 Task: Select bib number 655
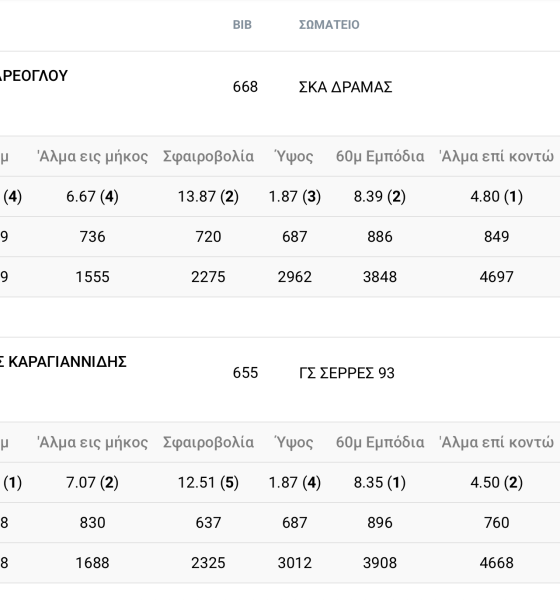pyautogui.click(x=245, y=373)
